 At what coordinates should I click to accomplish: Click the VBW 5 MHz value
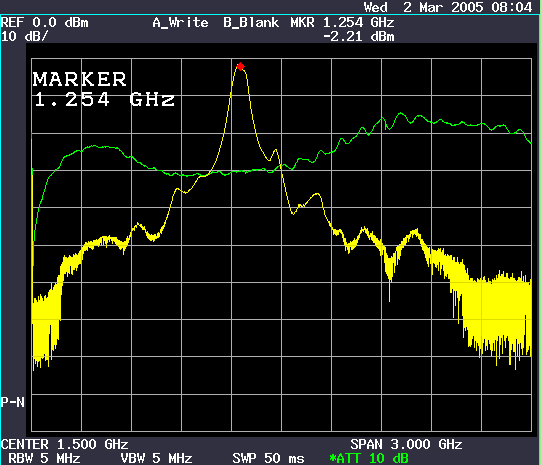[x=156, y=458]
